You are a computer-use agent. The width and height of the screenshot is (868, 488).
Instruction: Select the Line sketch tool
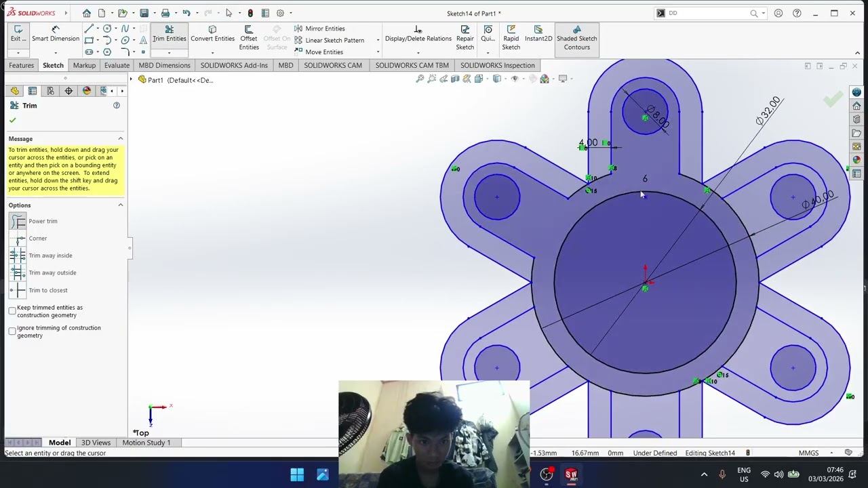click(89, 28)
